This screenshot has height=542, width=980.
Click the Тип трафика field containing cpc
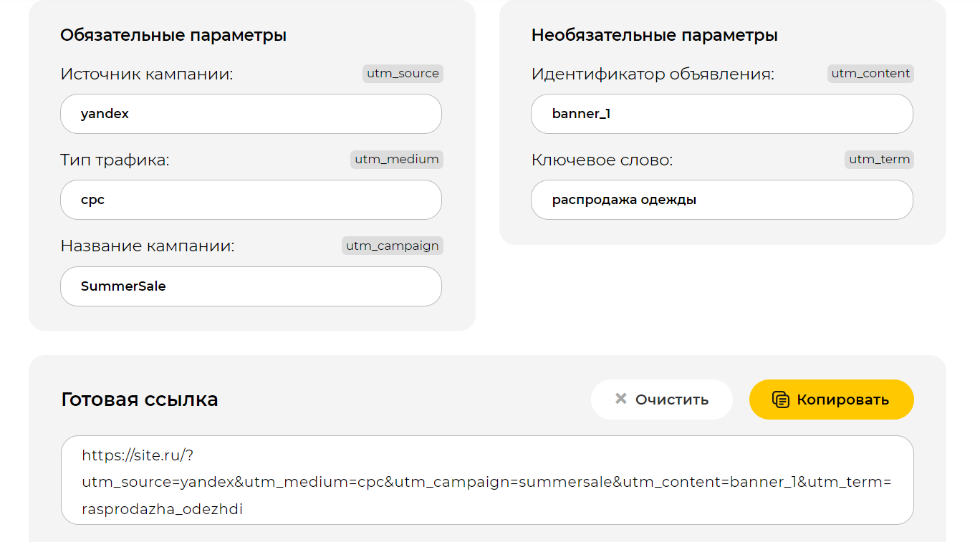click(251, 200)
